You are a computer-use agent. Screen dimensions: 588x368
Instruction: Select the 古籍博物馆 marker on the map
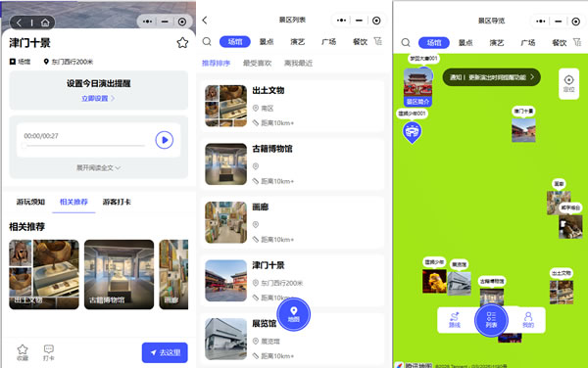492,298
